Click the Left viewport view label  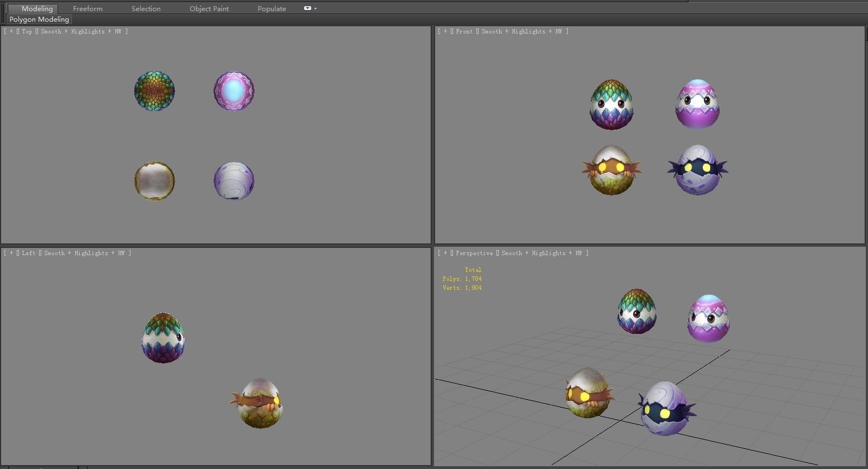[28, 253]
